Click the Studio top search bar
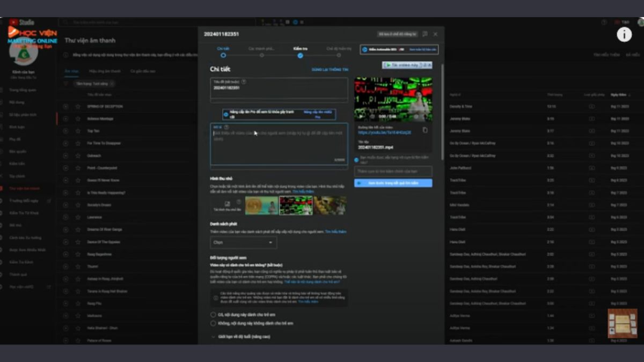The image size is (644, 362). [156, 23]
